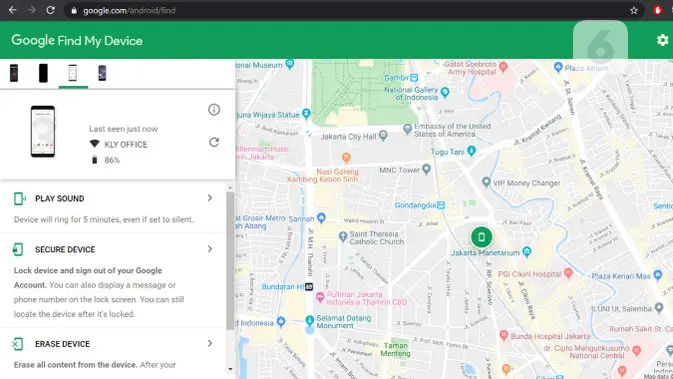Click the Pullman Jakarta hotel pin
673x379 pixels.
[320, 297]
